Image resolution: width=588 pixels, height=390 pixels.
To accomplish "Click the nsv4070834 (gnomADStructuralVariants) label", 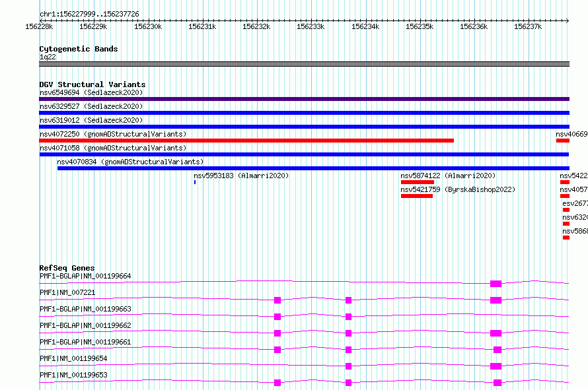I will [130, 162].
